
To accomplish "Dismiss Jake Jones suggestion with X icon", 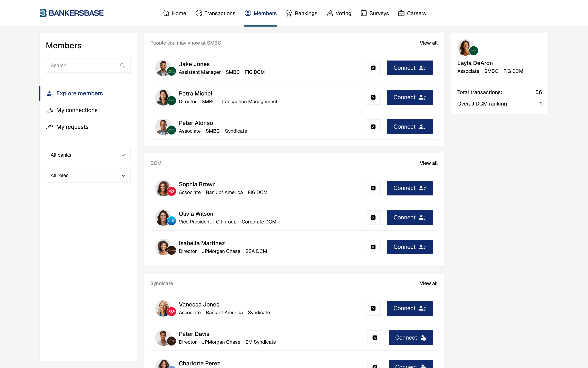I will pos(373,68).
